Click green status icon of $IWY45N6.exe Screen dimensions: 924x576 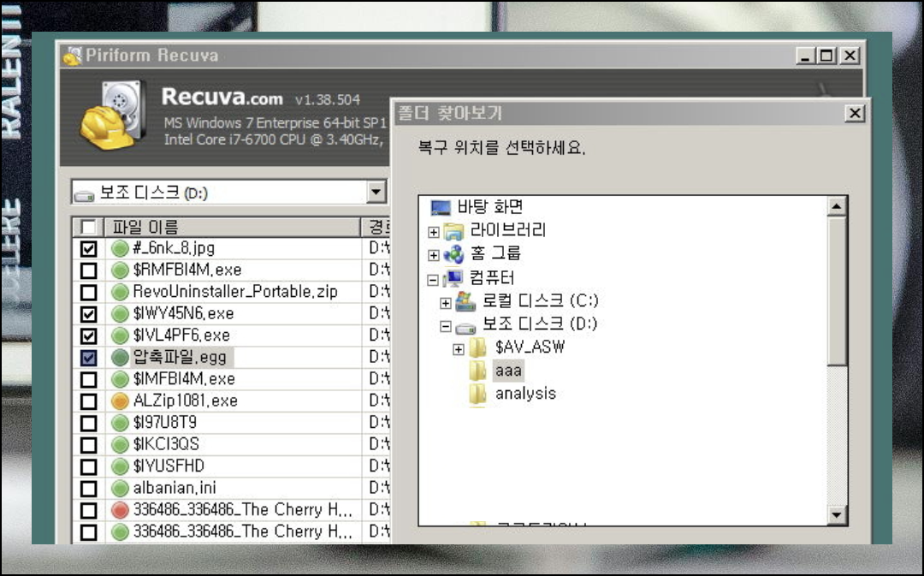pos(120,313)
